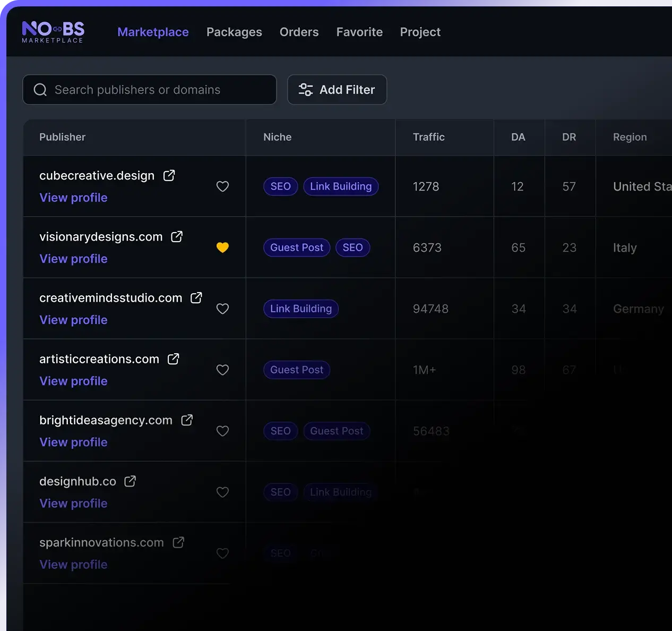
Task: Unfavorite visionarydesigns.com by clicking its yellow heart
Action: [222, 248]
